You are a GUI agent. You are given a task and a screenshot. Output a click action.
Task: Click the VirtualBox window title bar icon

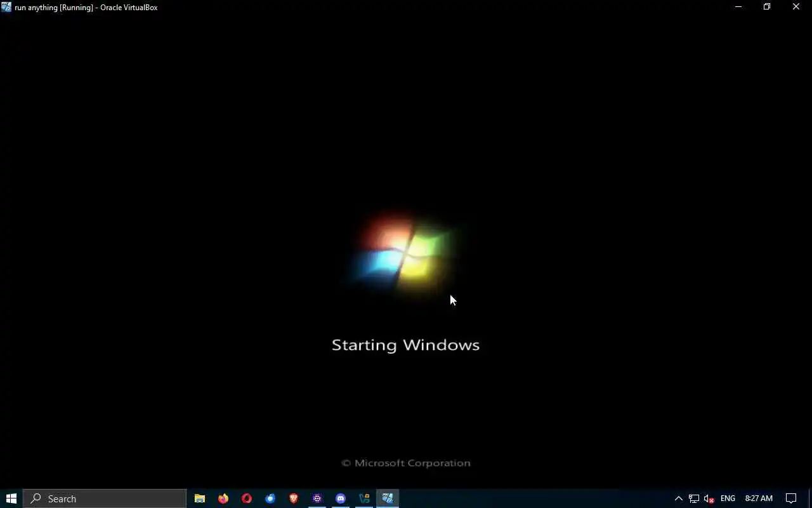pyautogui.click(x=6, y=7)
